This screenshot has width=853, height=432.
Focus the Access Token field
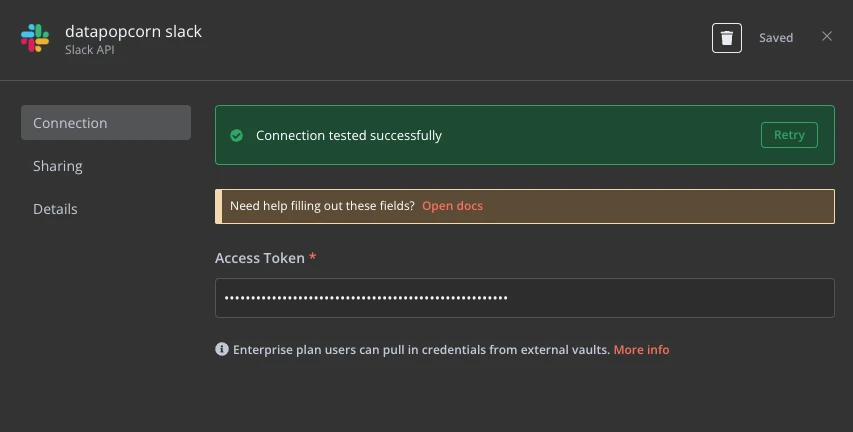coord(524,298)
